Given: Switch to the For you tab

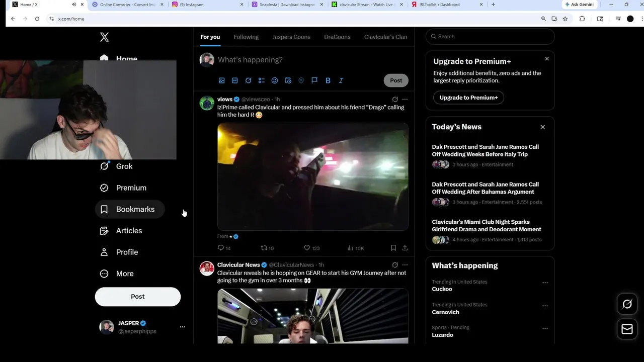Looking at the screenshot, I should point(210,37).
